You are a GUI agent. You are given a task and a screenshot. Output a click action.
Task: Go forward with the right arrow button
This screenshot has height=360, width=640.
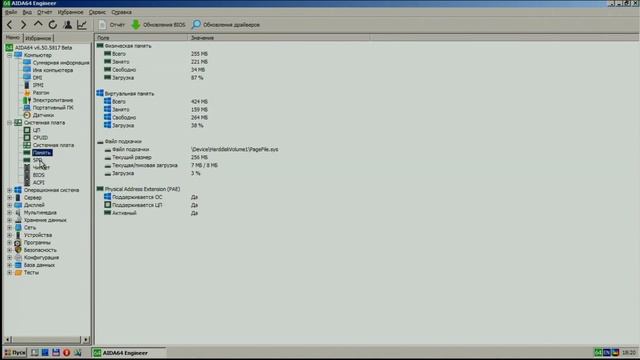24,24
